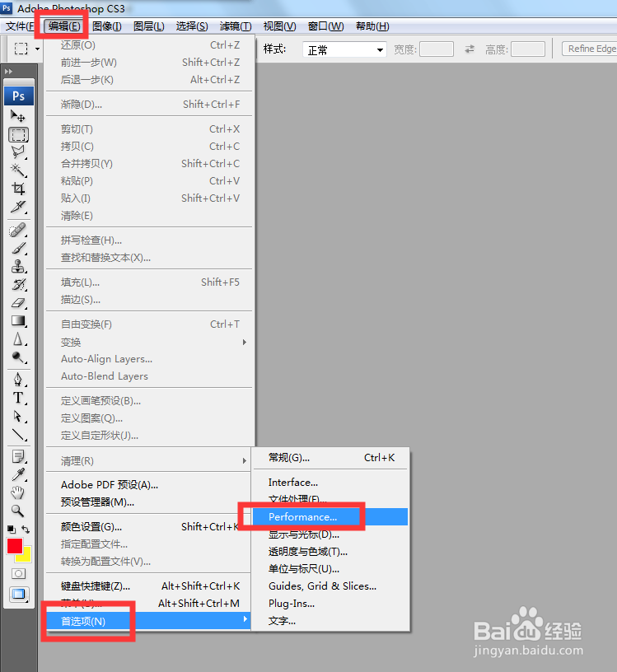The height and width of the screenshot is (672, 617).
Task: Select the Line tool
Action: point(18,435)
